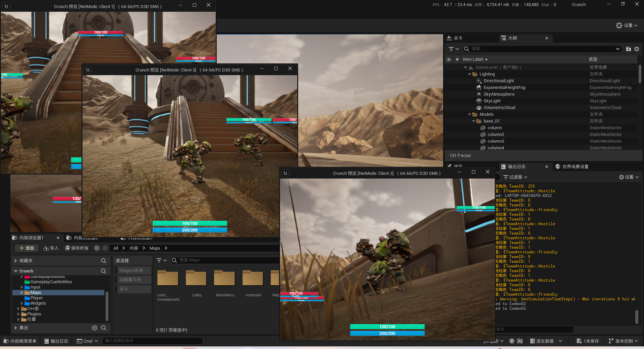The height and width of the screenshot is (349, 644).
Task: Open content browser asset filter dropdown
Action: 162,260
